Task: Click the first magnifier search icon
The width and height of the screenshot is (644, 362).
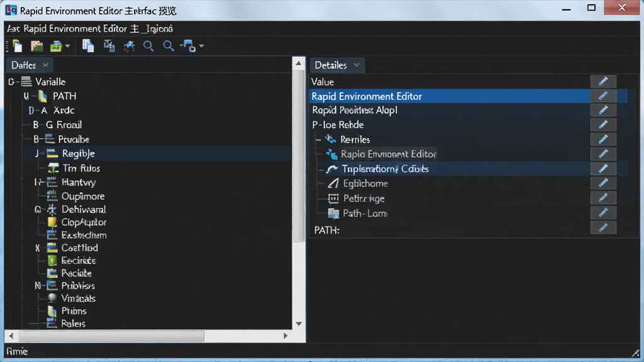Action: [x=148, y=46]
